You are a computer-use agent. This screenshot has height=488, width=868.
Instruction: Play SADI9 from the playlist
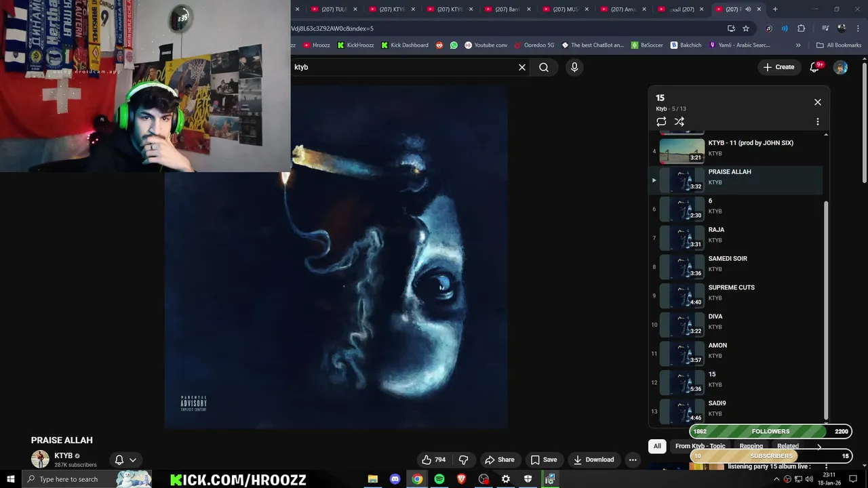point(736,411)
